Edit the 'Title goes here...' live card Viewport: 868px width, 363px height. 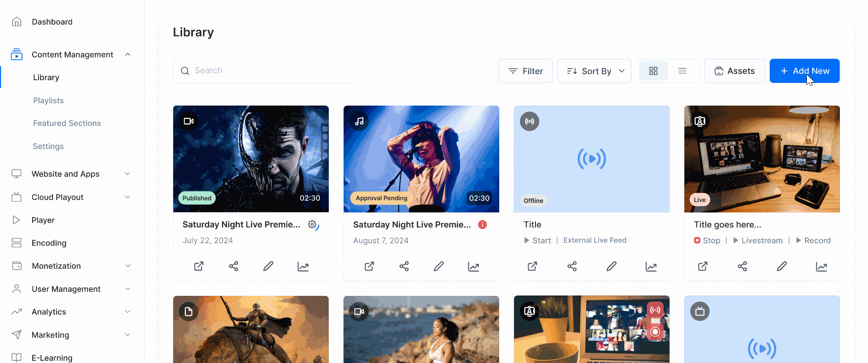tap(782, 266)
